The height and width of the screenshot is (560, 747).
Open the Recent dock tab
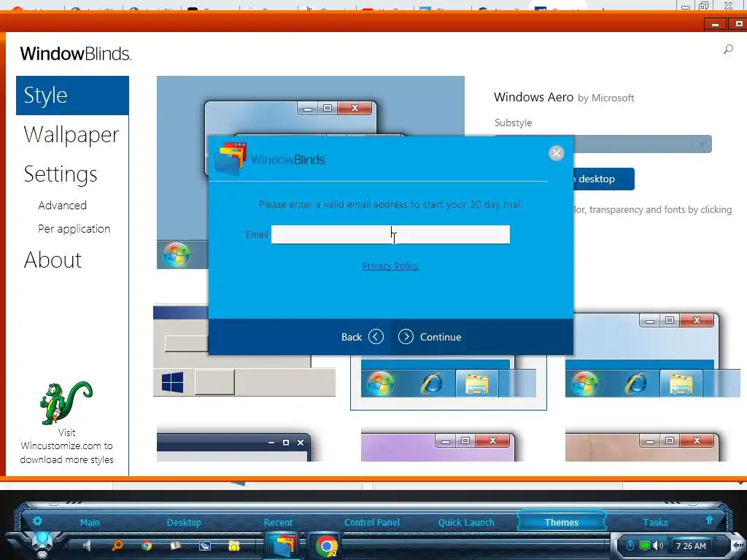click(x=278, y=522)
